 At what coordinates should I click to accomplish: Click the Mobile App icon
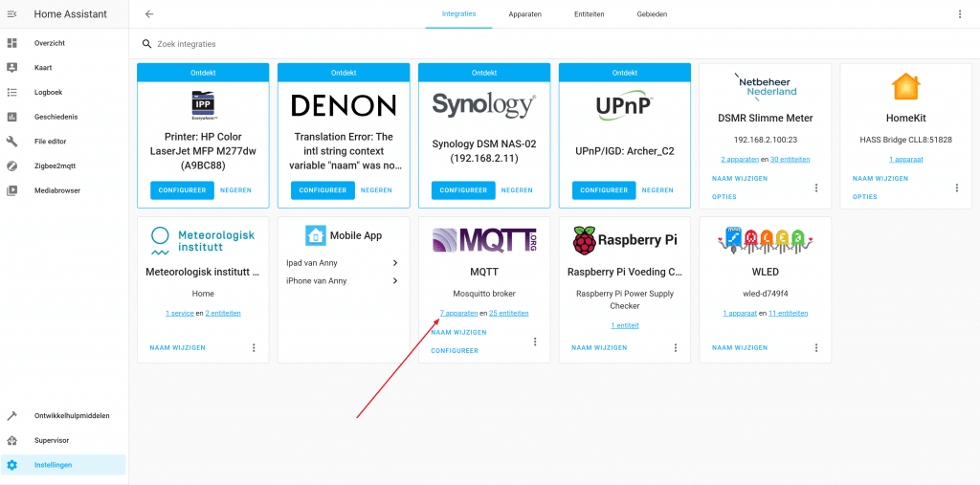(x=315, y=235)
